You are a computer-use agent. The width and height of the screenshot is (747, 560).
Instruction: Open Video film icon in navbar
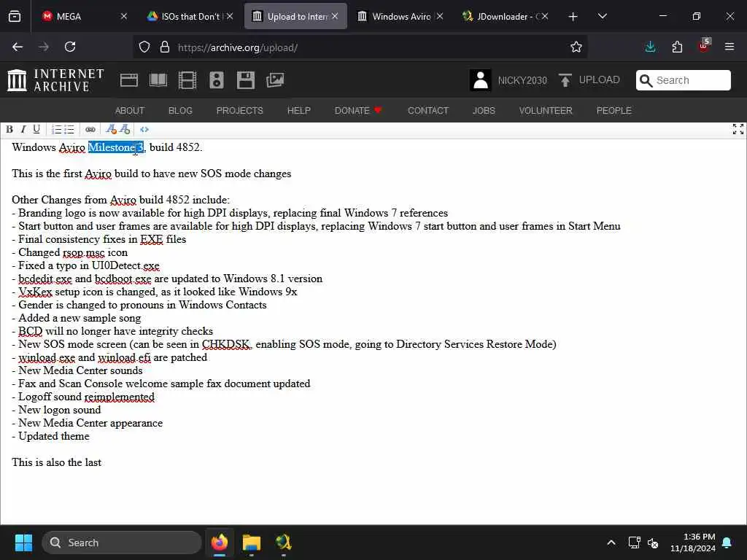click(x=187, y=80)
